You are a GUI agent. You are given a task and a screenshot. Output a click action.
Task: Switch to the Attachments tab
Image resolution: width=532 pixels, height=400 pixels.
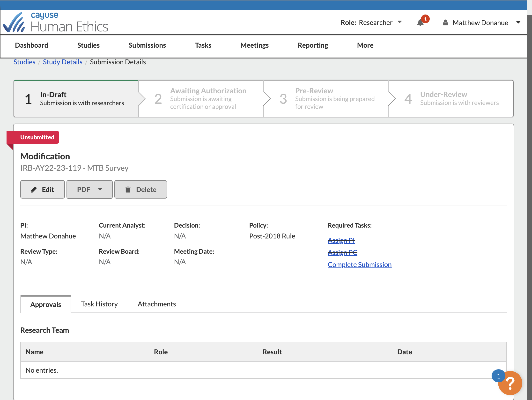157,304
